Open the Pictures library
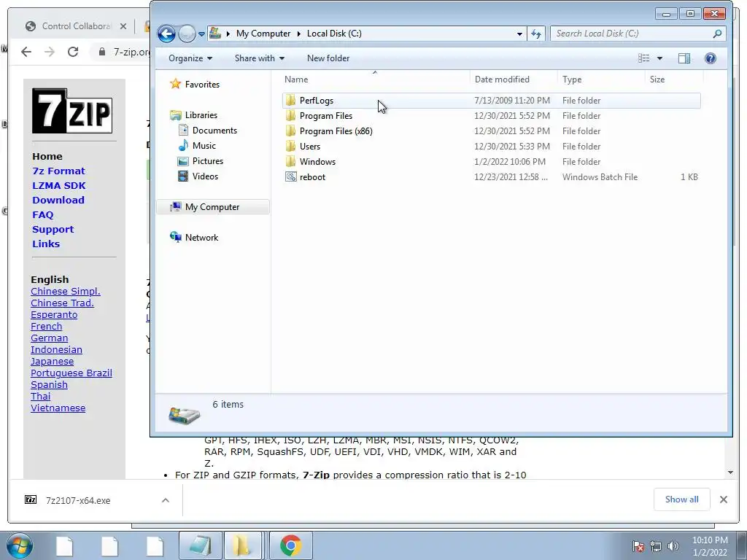The height and width of the screenshot is (560, 747). click(x=208, y=161)
